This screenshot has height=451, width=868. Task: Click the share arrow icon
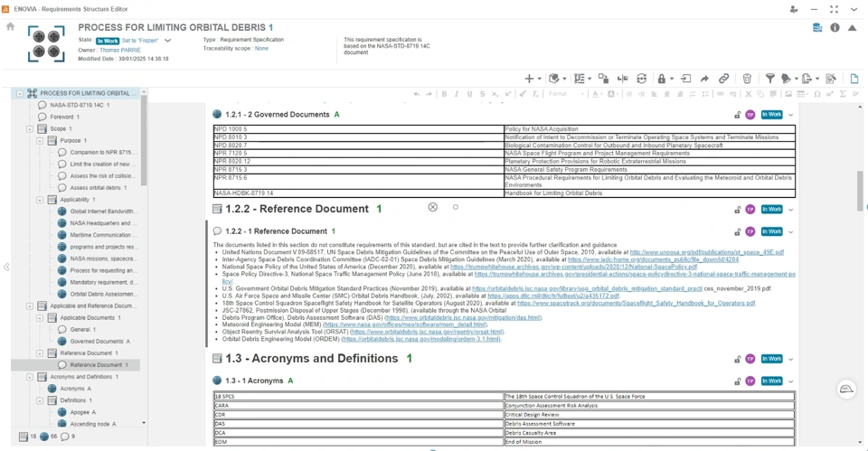pyautogui.click(x=704, y=79)
